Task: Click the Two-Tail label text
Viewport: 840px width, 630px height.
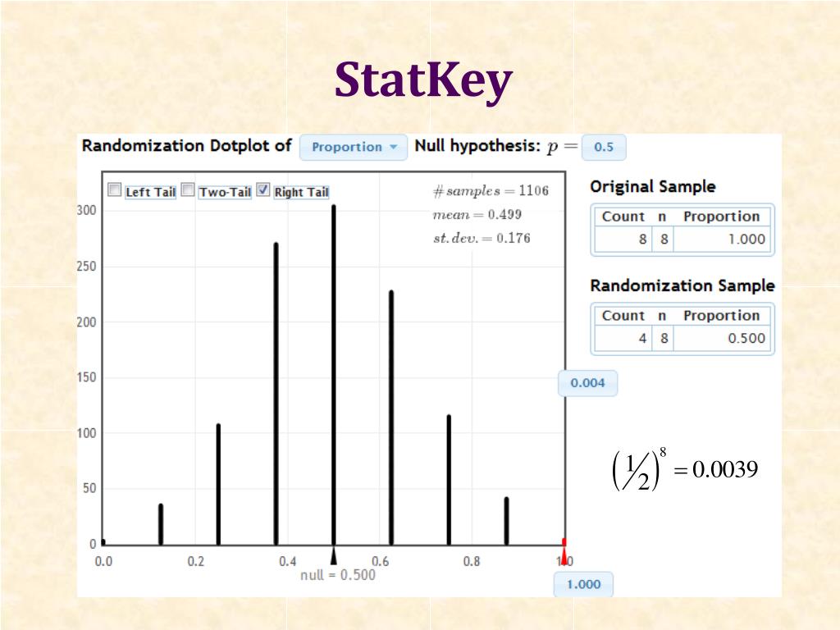Action: [225, 192]
